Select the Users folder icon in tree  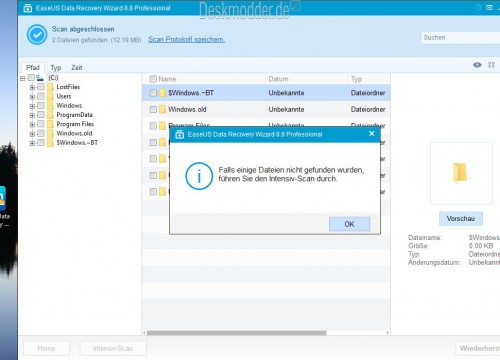pos(50,96)
